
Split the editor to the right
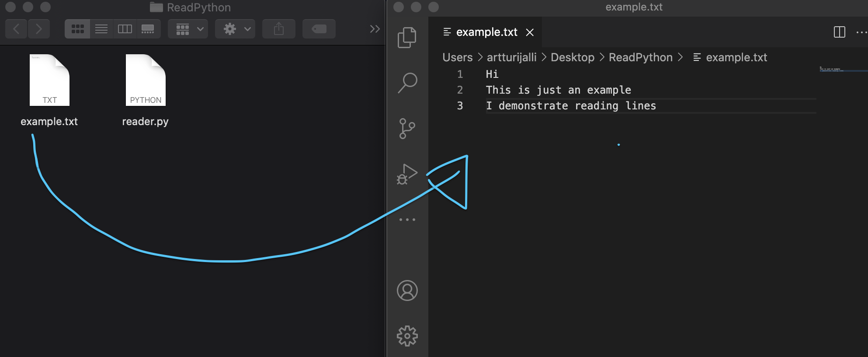[839, 32]
